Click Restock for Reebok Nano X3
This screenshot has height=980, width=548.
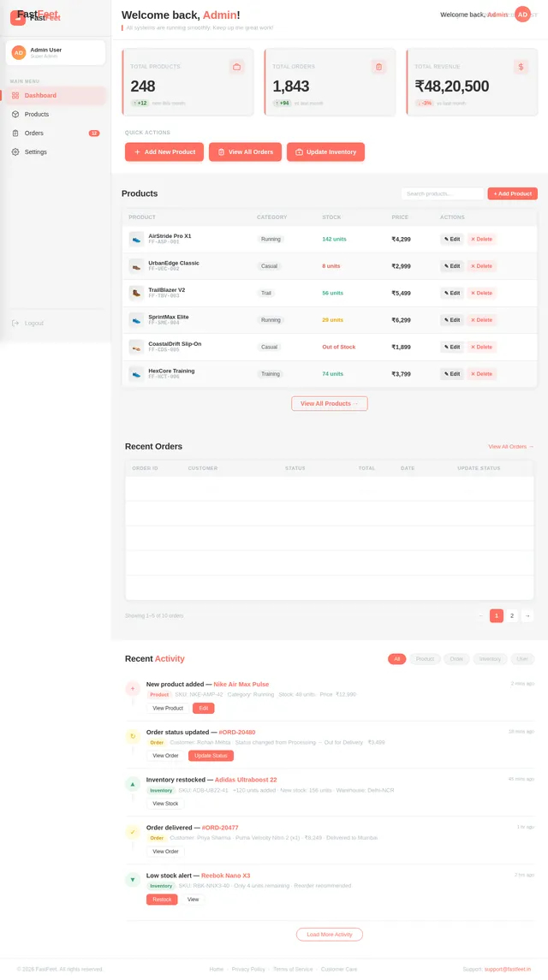pos(162,900)
